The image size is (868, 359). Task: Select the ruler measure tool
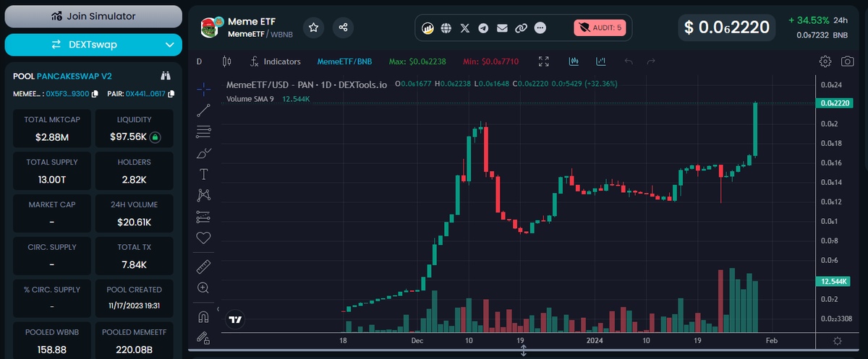(x=204, y=267)
